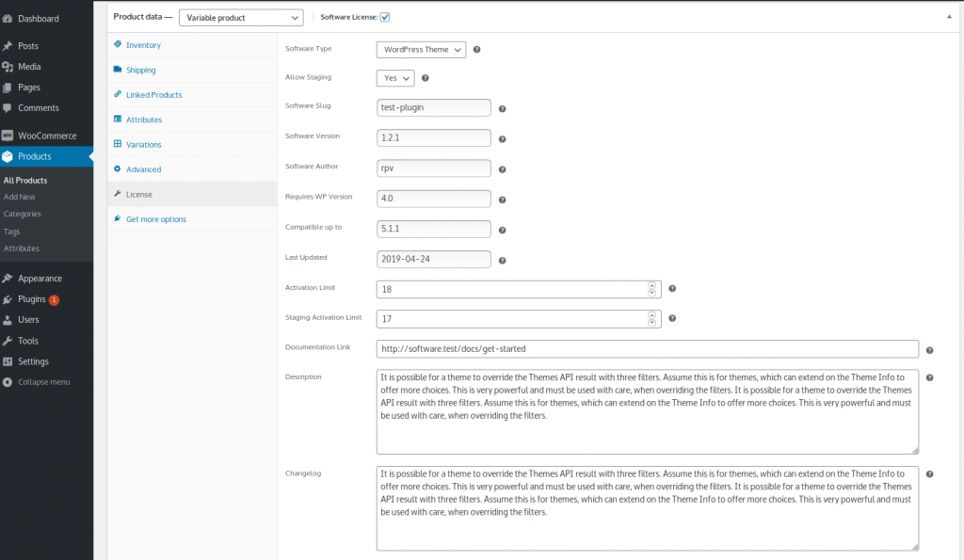The width and height of the screenshot is (964, 560).
Task: Click help icon for Description field
Action: (929, 378)
